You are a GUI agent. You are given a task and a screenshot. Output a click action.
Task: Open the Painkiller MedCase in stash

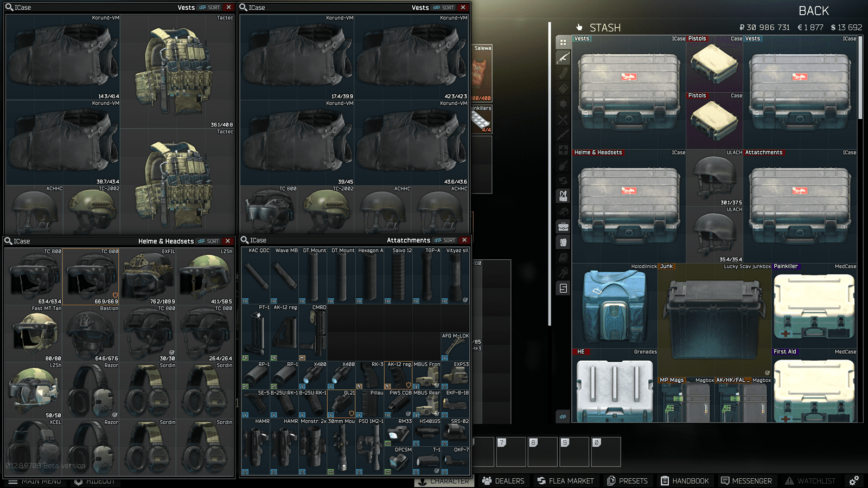(815, 305)
